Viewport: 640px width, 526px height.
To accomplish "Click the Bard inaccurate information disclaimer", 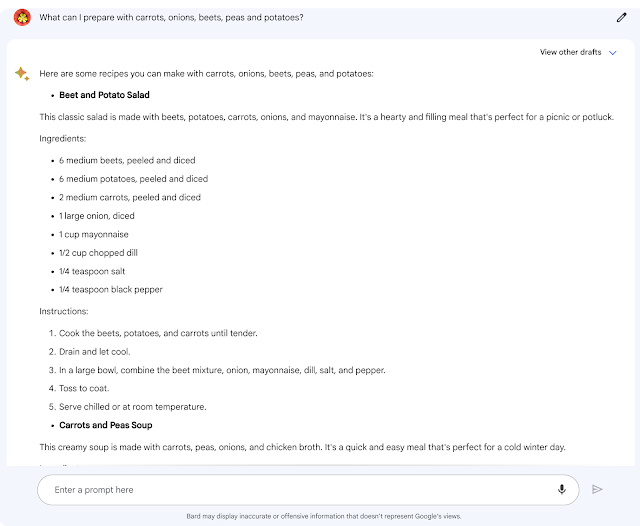I will coord(324,516).
